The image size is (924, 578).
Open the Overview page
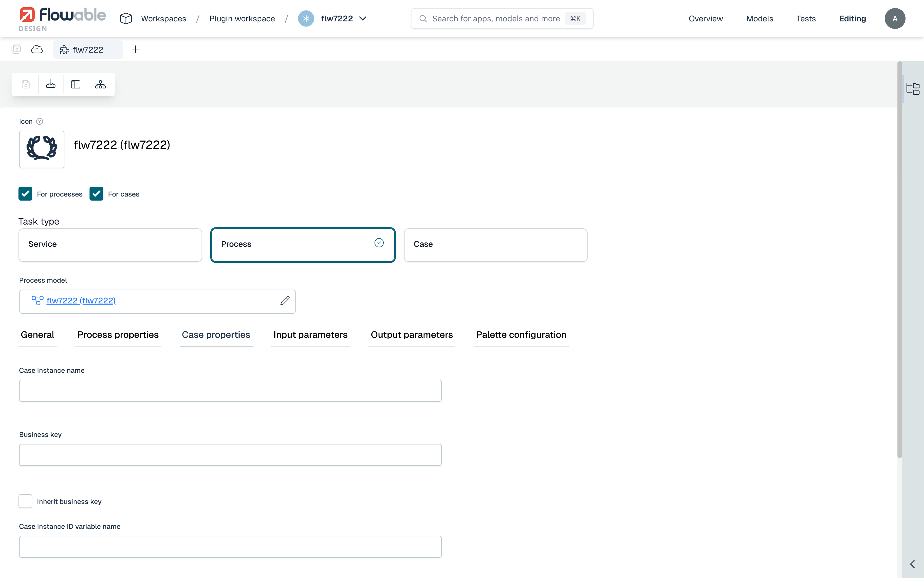[x=706, y=18]
